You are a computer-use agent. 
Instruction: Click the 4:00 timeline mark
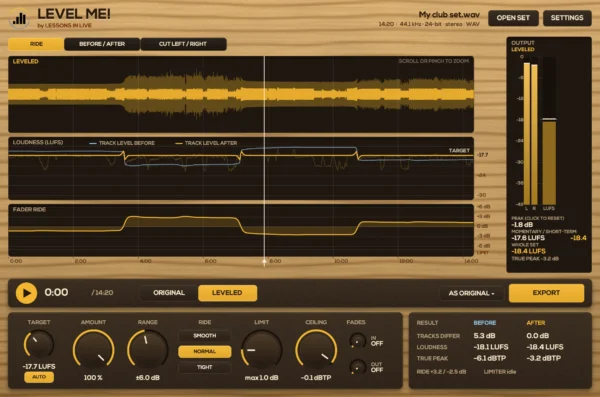coord(145,261)
